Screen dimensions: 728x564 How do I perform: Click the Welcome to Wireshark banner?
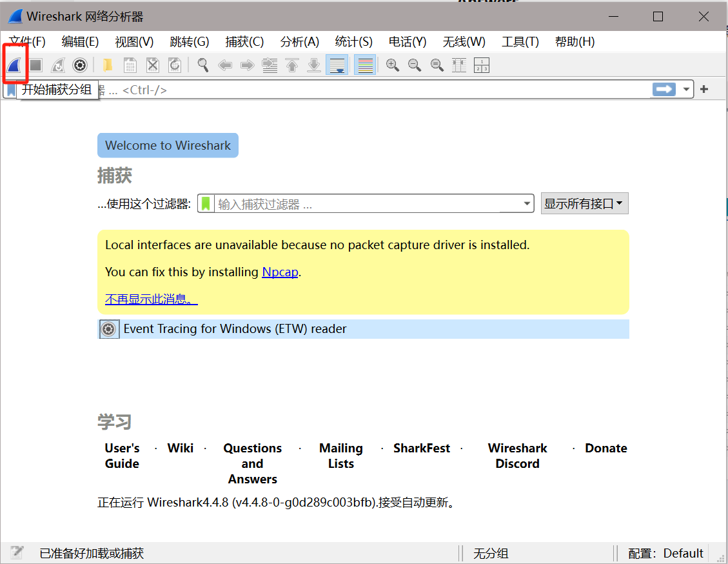pyautogui.click(x=168, y=145)
